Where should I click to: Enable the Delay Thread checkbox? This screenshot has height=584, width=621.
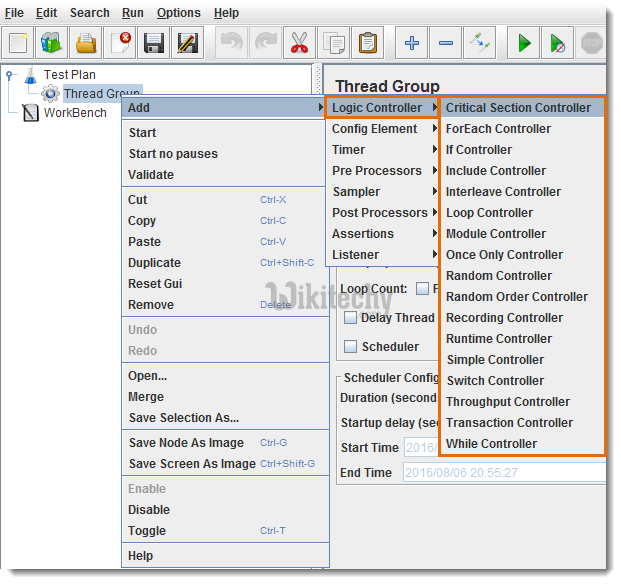[350, 318]
